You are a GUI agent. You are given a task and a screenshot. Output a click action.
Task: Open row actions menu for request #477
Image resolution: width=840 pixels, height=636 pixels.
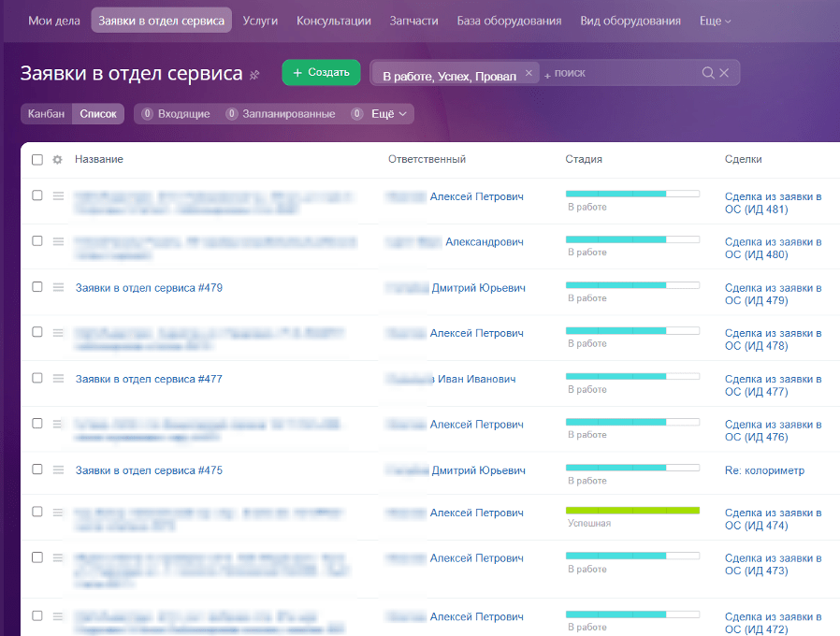58,378
